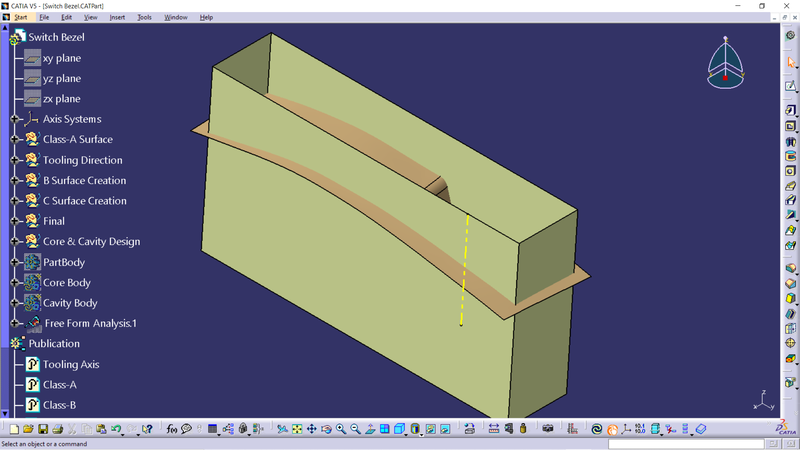The height and width of the screenshot is (450, 800).
Task: Open the Formula f(x) tool
Action: [172, 429]
